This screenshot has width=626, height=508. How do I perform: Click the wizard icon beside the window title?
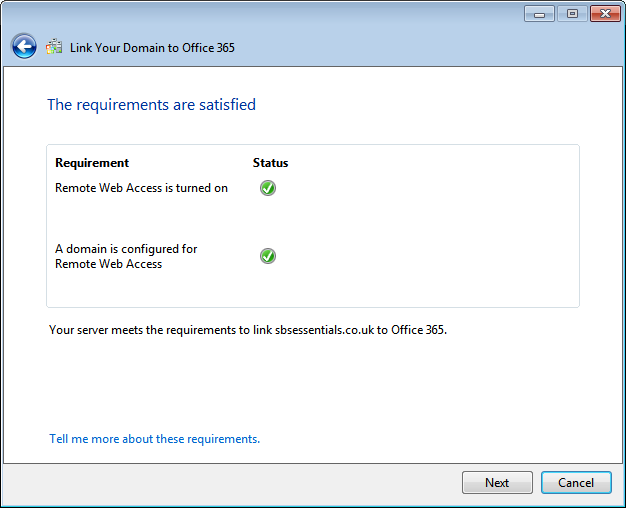click(54, 47)
